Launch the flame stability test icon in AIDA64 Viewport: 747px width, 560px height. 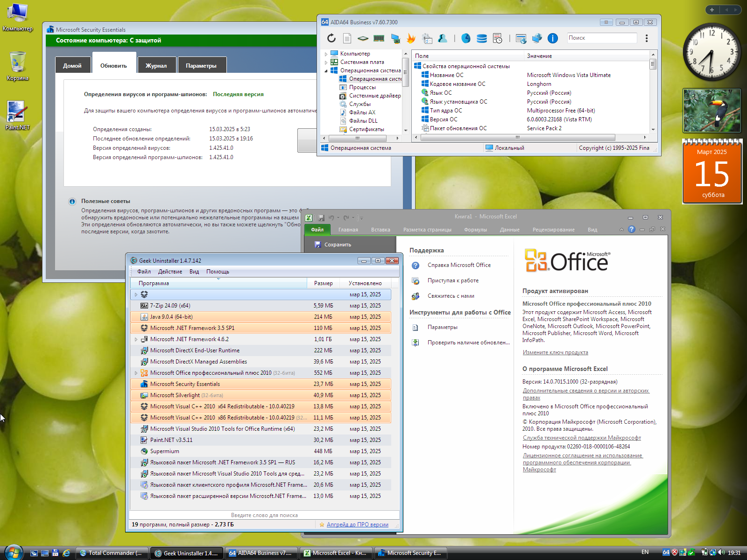(x=411, y=38)
